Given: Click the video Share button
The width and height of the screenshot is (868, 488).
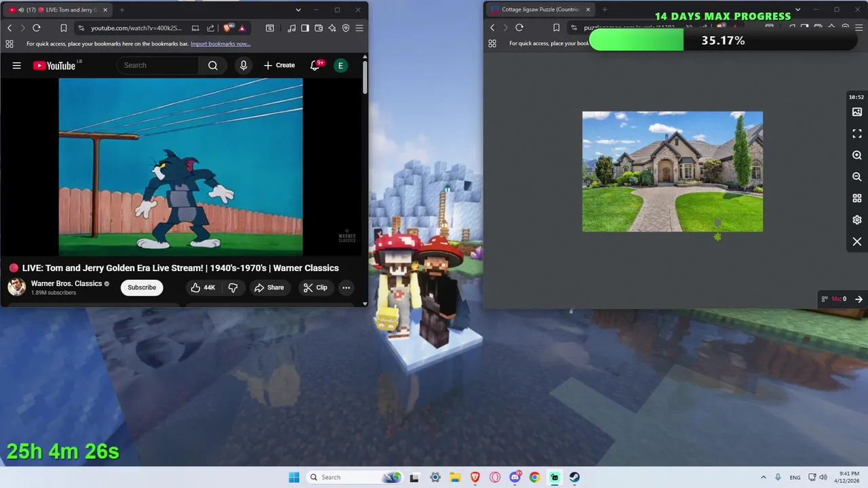Looking at the screenshot, I should click(269, 287).
